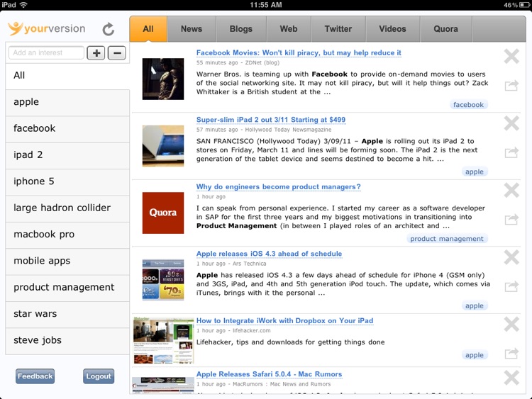Dismiss the Facebook Movies article with its X
Image resolution: width=532 pixels, height=399 pixels.
(511, 56)
